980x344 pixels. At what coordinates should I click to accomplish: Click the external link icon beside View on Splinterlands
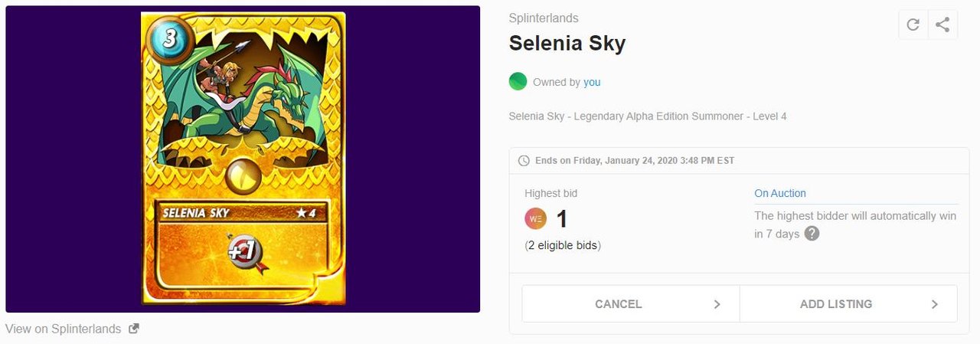134,329
